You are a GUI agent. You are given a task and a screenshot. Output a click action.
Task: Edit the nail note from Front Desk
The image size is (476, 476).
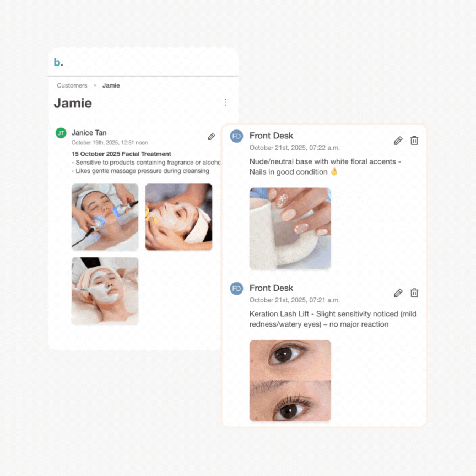pos(398,140)
